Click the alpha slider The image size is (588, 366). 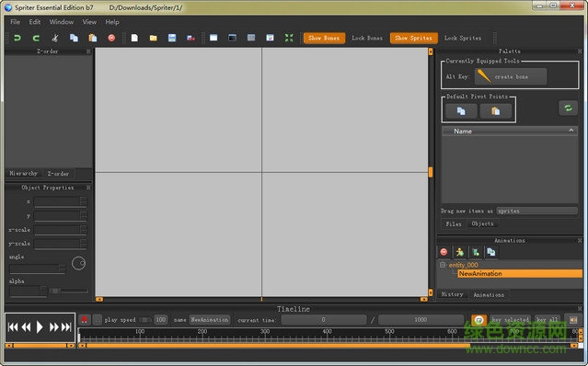(x=69, y=291)
